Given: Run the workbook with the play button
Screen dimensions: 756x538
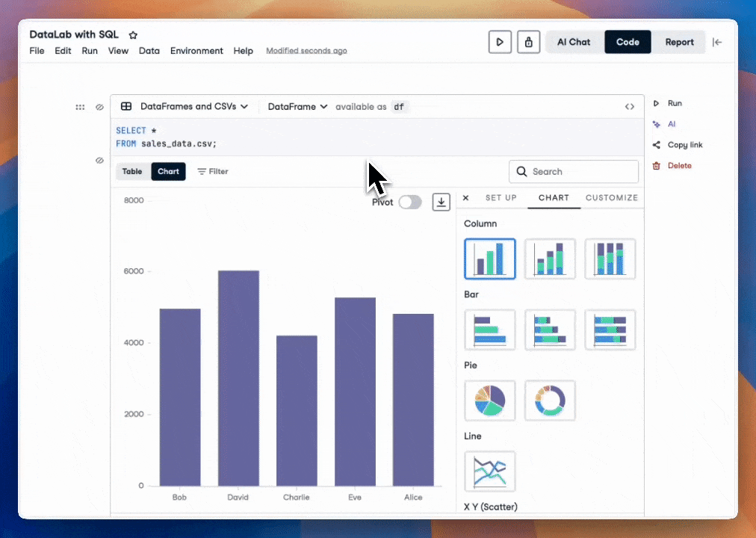Looking at the screenshot, I should click(500, 42).
